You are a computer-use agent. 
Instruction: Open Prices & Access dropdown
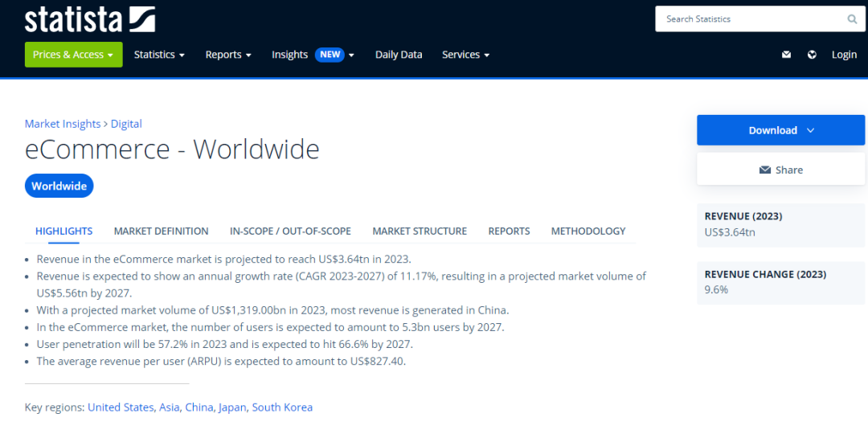pyautogui.click(x=74, y=55)
